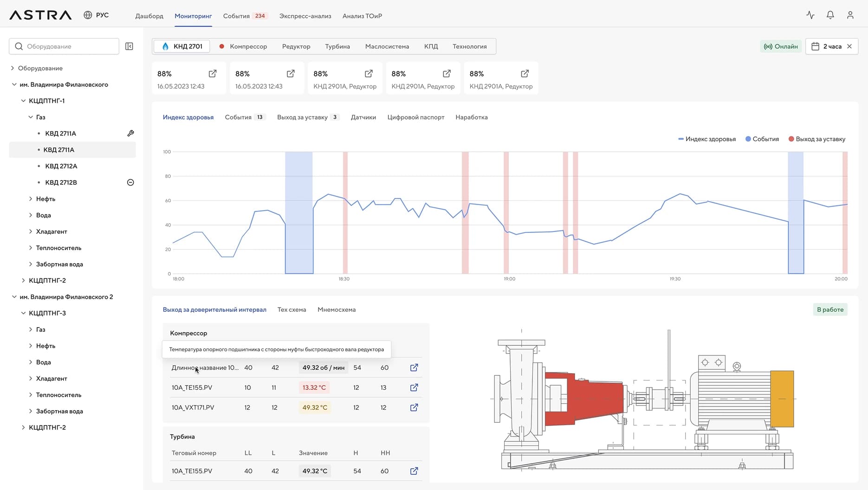
Task: Select Маслосистема unit button
Action: pos(387,46)
